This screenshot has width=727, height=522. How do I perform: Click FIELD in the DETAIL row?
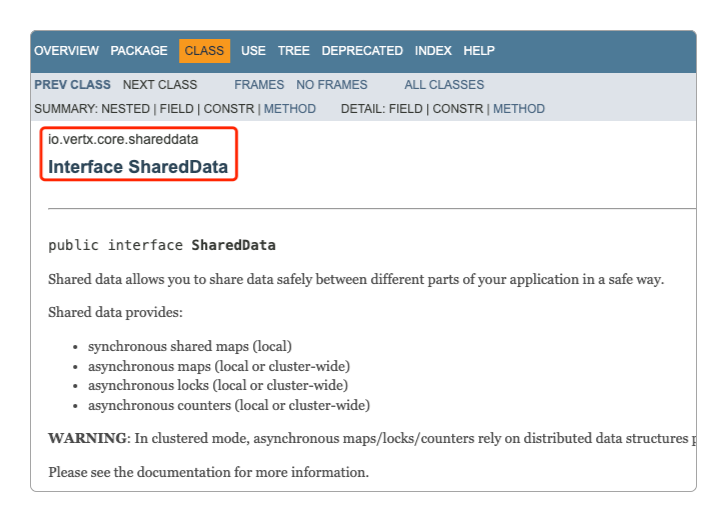[x=406, y=109]
